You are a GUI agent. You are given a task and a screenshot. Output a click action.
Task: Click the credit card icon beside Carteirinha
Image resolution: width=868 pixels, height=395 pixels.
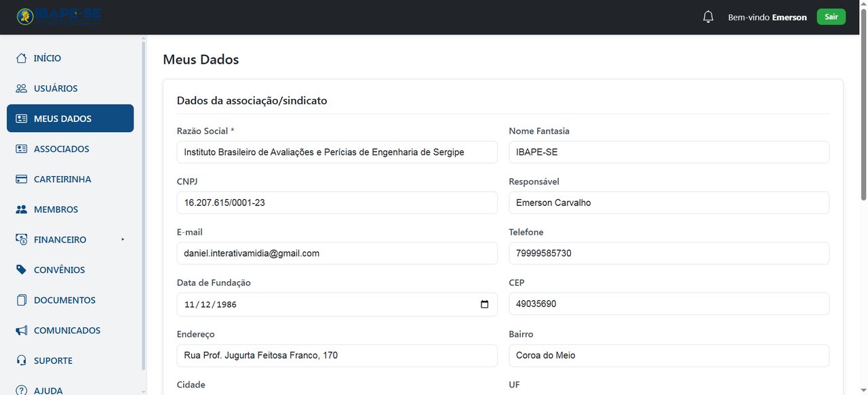[22, 179]
